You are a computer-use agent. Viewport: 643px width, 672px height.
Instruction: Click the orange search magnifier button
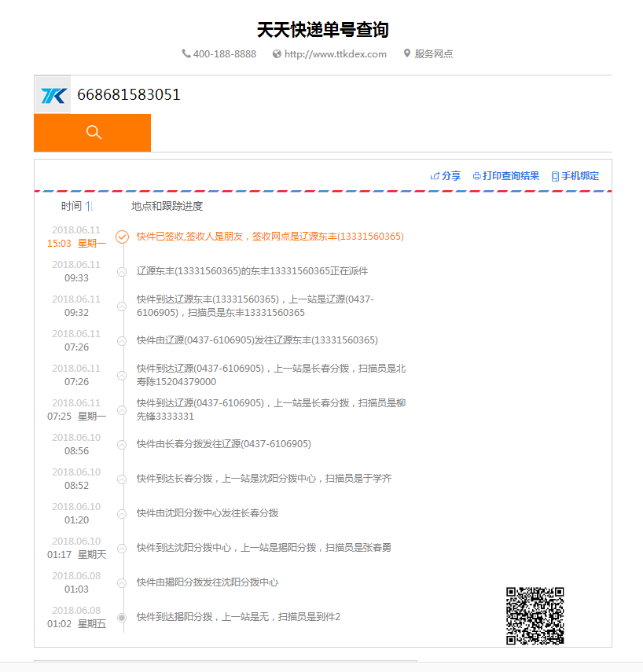coord(92,133)
